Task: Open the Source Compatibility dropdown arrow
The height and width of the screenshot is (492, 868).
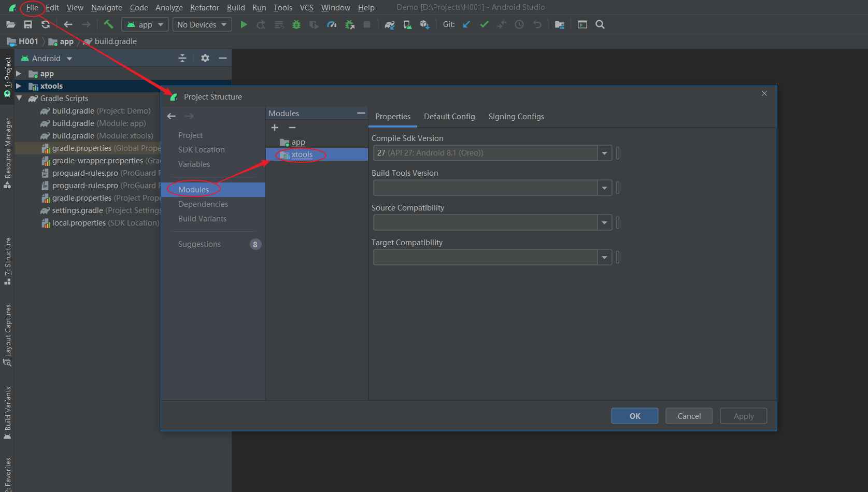Action: point(604,222)
